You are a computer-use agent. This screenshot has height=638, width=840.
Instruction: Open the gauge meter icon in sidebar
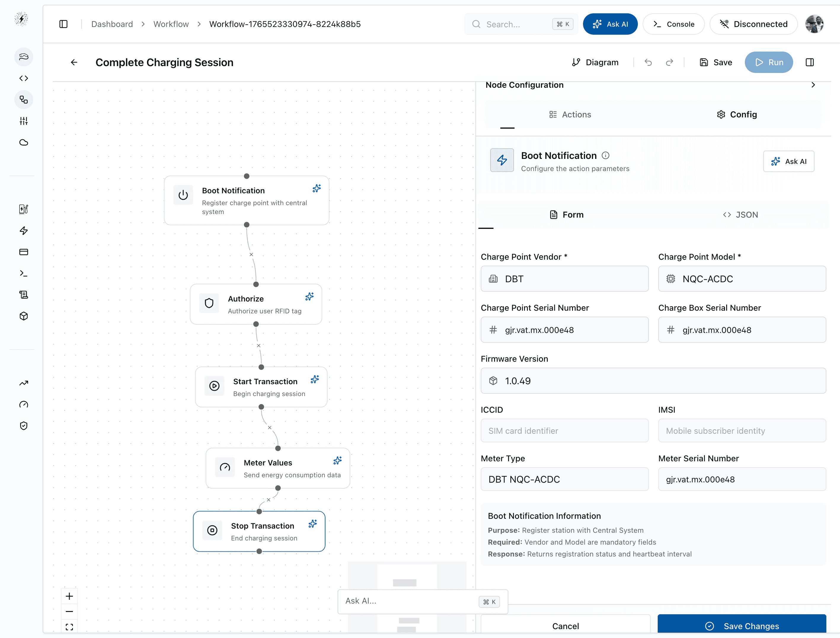pos(23,404)
